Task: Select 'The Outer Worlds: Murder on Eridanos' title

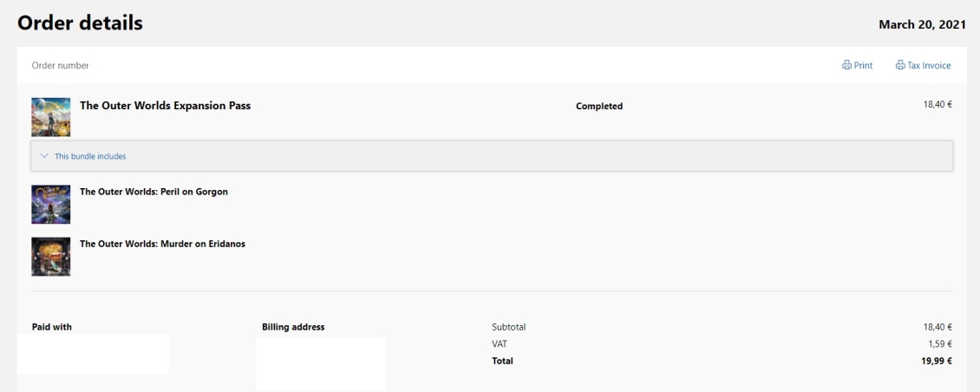Action: coord(162,244)
